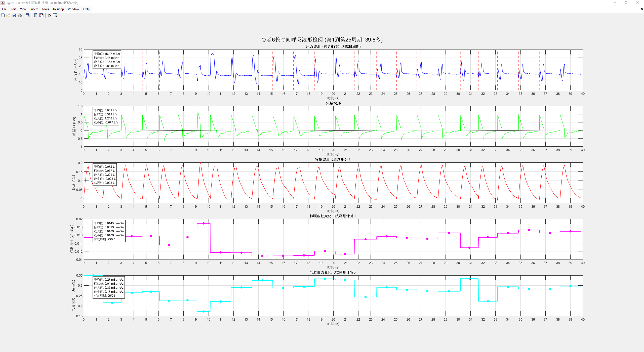Screen dimensions: 644x352
Task: Click the last magenta compliance marker near 39 s
Action: click(x=570, y=231)
